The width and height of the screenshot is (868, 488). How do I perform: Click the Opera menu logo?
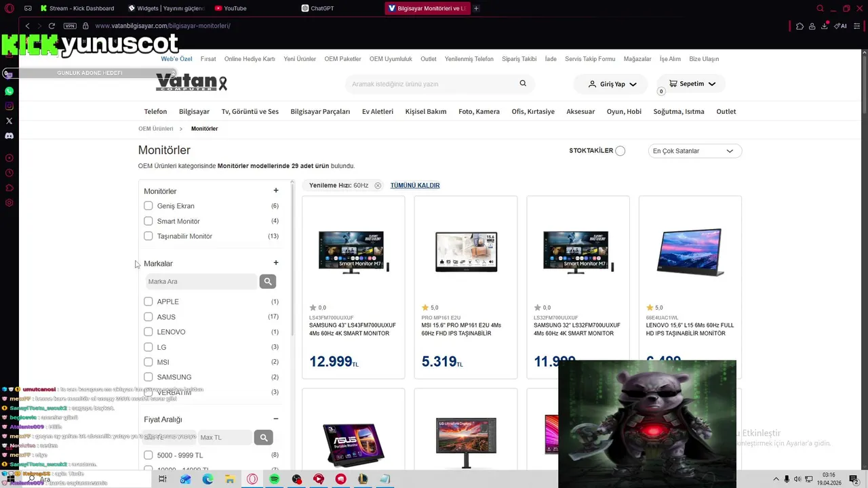coord(9,9)
